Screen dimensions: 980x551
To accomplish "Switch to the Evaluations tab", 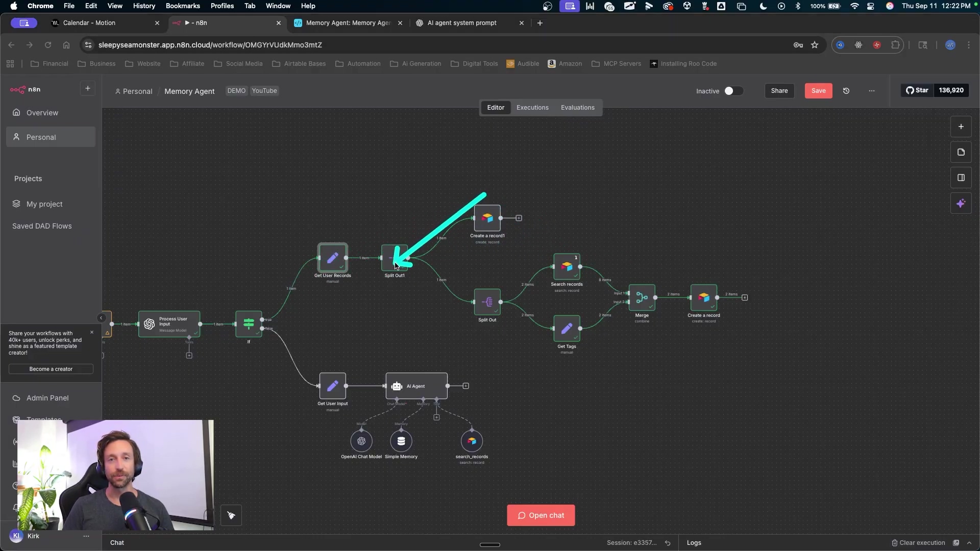I will point(577,108).
